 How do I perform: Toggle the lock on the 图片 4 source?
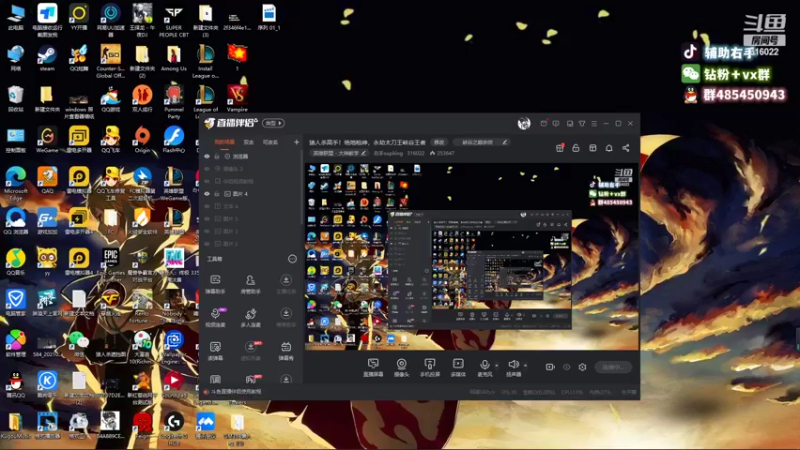pos(217,194)
